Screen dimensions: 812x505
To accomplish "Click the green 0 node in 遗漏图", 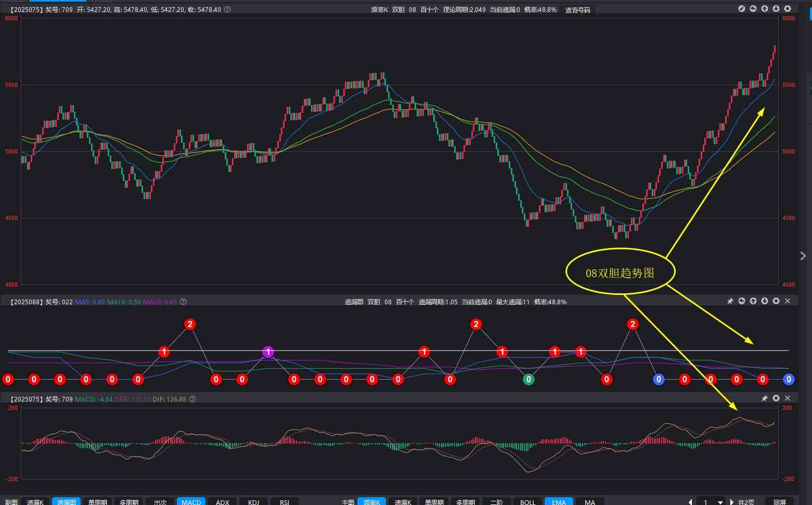I will (x=529, y=379).
